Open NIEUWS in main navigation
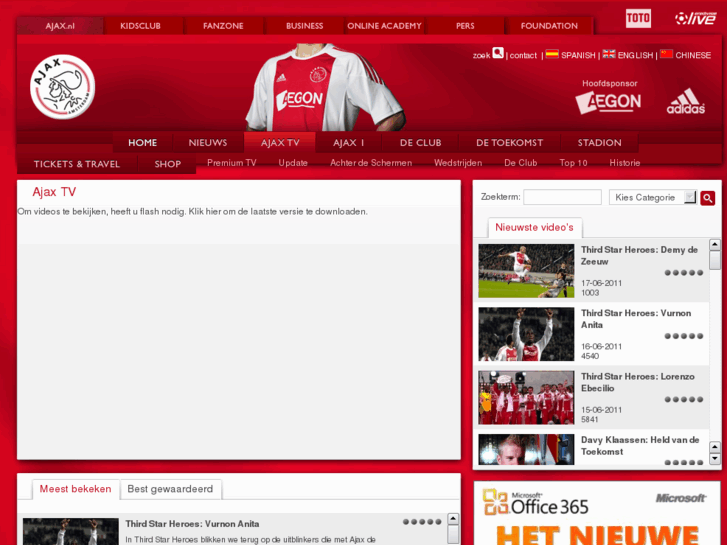The width and height of the screenshot is (727, 545). pos(208,142)
